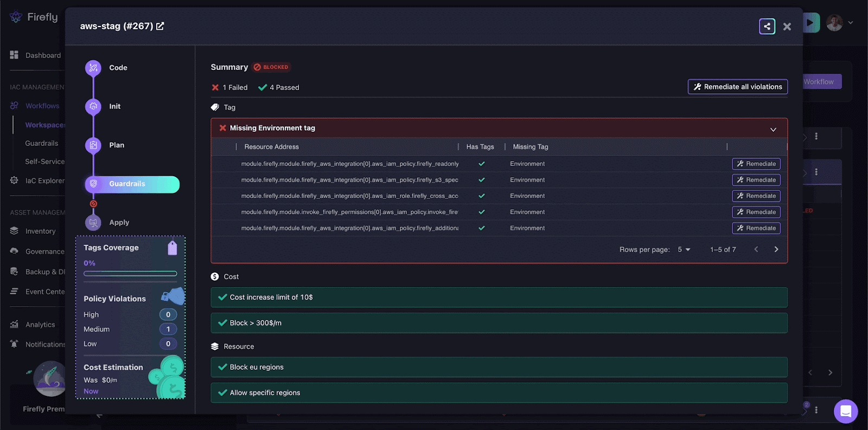The height and width of the screenshot is (430, 868).
Task: Click blocked indicator between Guardrails and Apply
Action: (93, 204)
